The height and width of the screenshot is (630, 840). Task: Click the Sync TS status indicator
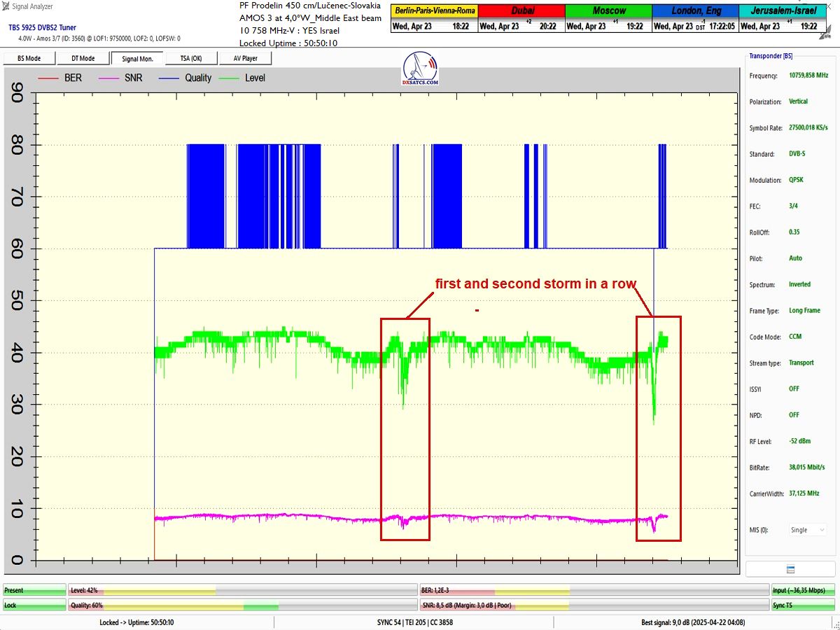pyautogui.click(x=804, y=605)
